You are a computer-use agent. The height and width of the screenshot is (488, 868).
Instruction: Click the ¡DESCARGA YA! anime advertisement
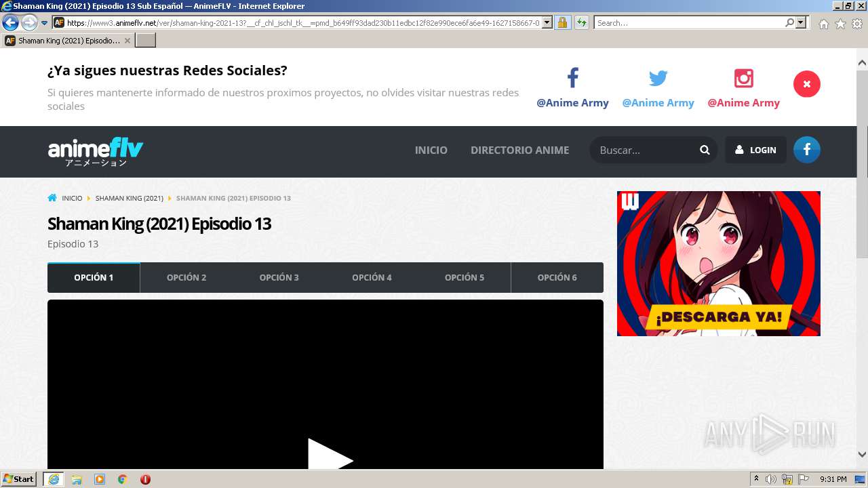719,264
